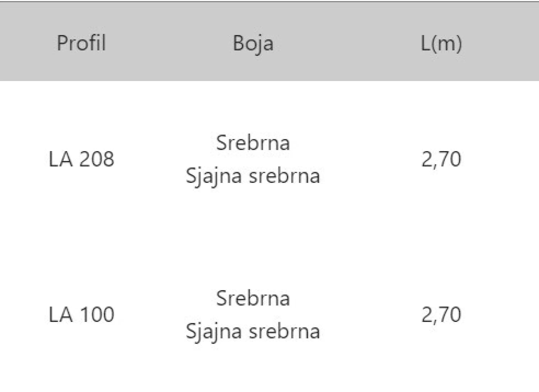Click lowercase srebrna in LA 208 row

point(284,176)
